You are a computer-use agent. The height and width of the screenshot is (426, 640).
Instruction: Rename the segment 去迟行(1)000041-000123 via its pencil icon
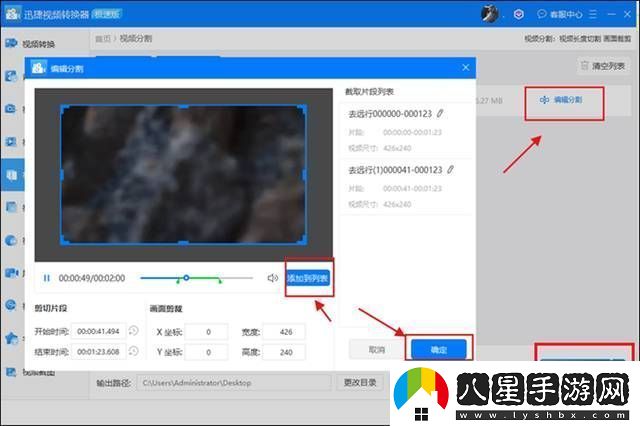click(x=451, y=169)
